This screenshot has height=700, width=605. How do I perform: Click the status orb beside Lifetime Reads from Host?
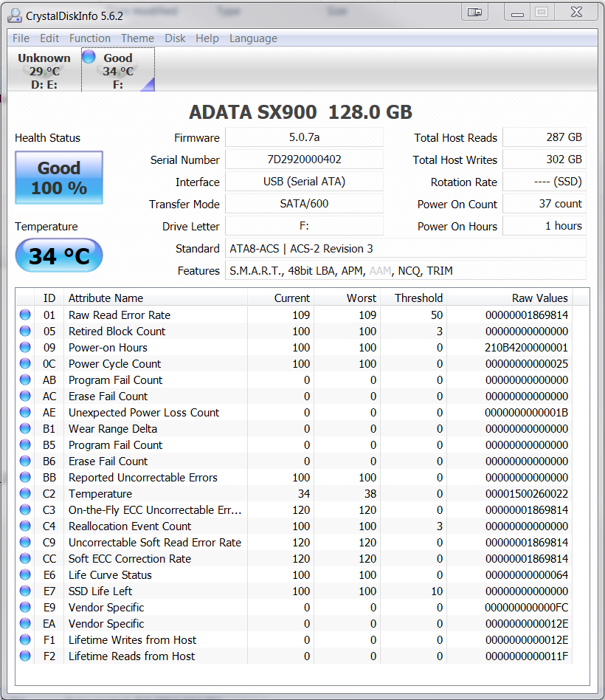click(25, 656)
